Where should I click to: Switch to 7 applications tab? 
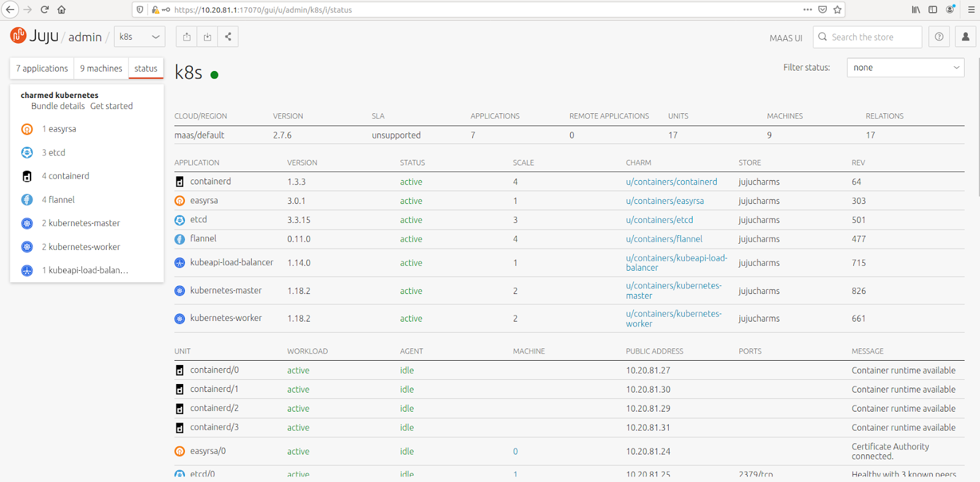click(x=42, y=69)
